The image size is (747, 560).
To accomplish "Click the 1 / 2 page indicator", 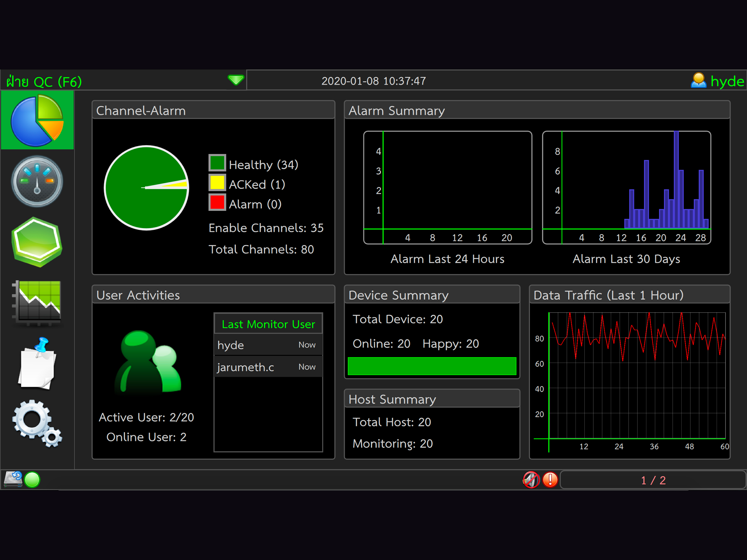I will tap(653, 480).
